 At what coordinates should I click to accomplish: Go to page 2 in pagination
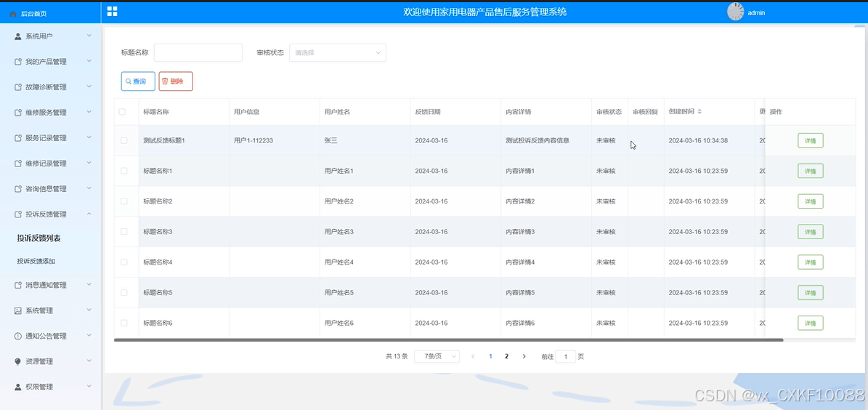click(506, 356)
